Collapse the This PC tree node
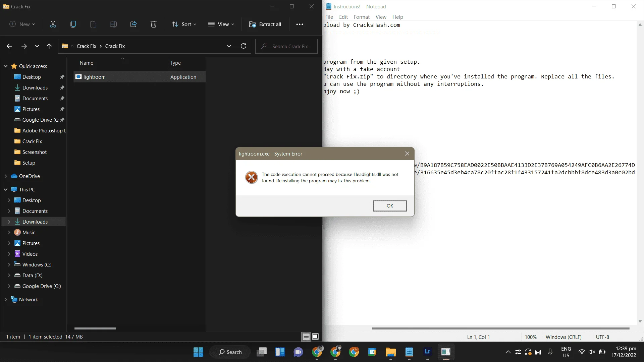Image resolution: width=644 pixels, height=362 pixels. (x=6, y=189)
